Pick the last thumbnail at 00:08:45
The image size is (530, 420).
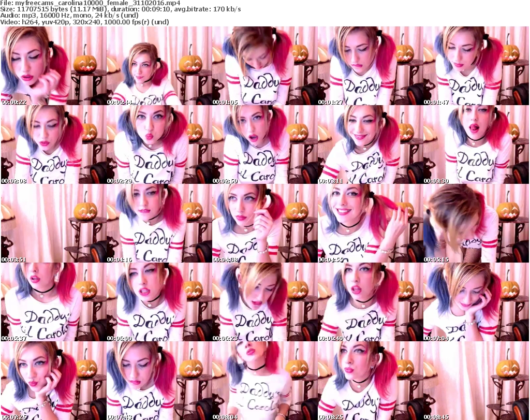(x=476, y=381)
